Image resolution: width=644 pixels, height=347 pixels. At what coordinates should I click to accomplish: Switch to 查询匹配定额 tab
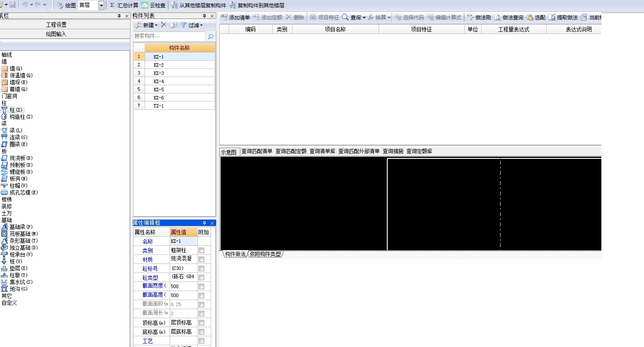coord(291,151)
